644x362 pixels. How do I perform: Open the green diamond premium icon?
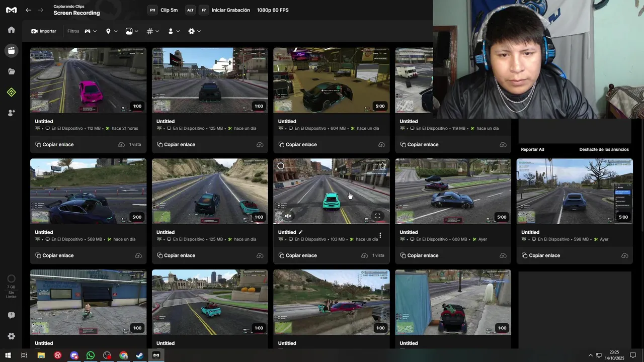[11, 92]
